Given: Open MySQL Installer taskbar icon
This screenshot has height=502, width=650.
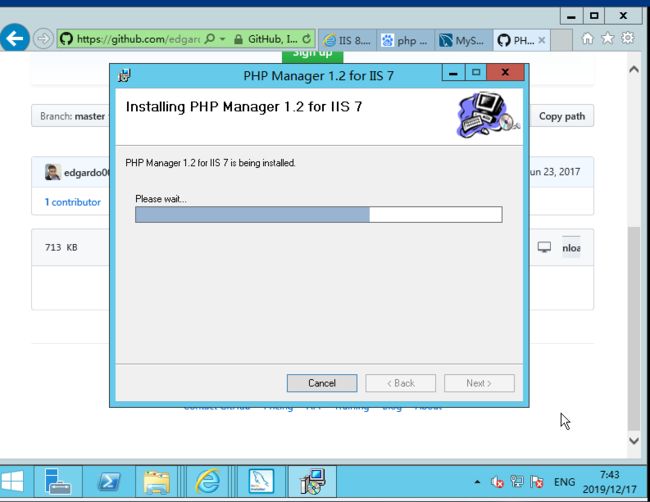Looking at the screenshot, I should (x=261, y=482).
